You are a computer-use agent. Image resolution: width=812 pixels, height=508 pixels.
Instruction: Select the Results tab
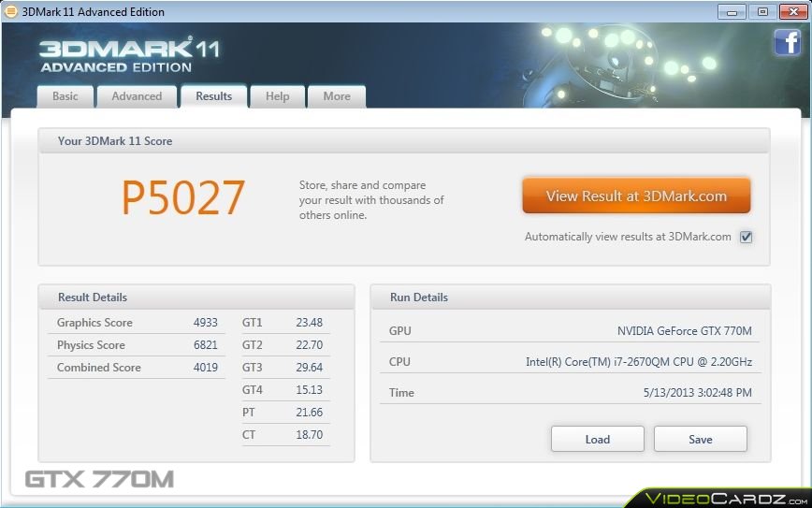(213, 96)
